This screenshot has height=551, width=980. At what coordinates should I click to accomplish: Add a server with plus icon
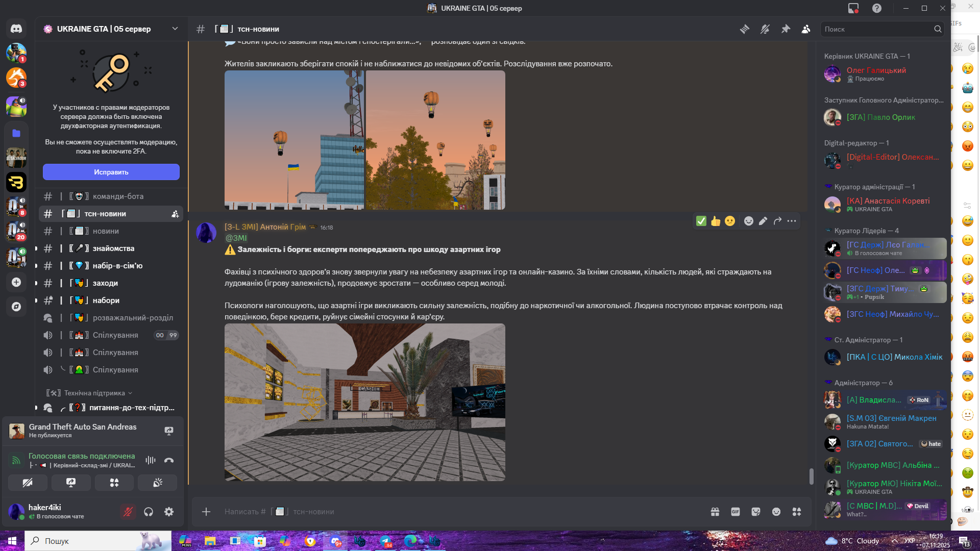pos(16,282)
